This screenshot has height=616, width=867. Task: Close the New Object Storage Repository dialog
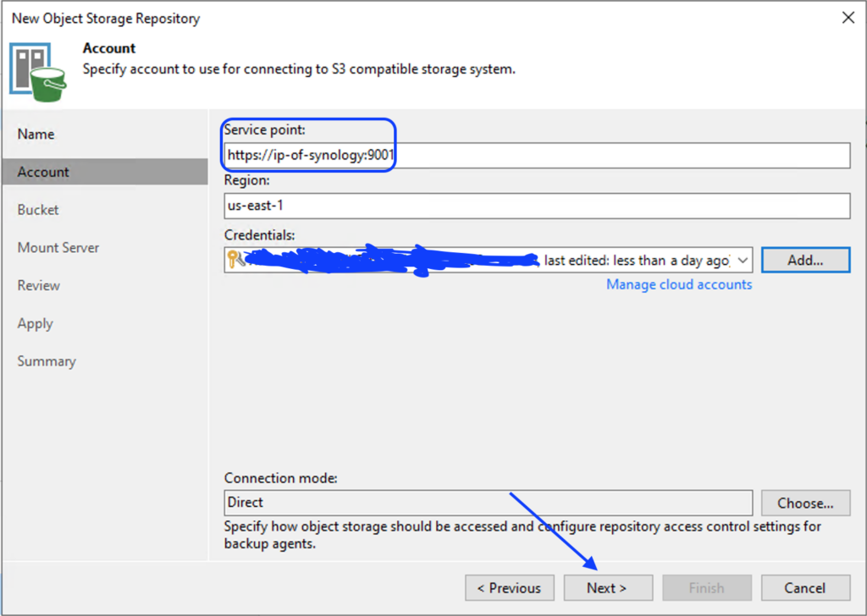pyautogui.click(x=848, y=18)
